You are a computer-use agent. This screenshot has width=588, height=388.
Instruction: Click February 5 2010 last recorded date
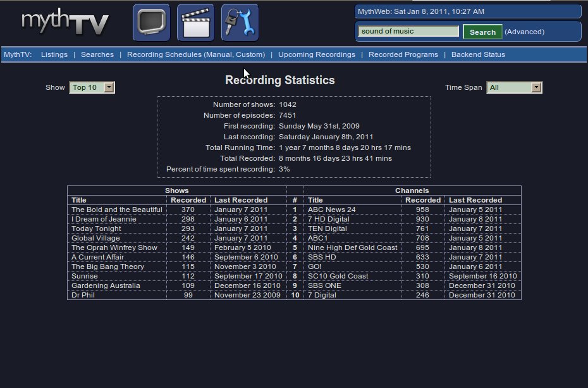pyautogui.click(x=242, y=247)
